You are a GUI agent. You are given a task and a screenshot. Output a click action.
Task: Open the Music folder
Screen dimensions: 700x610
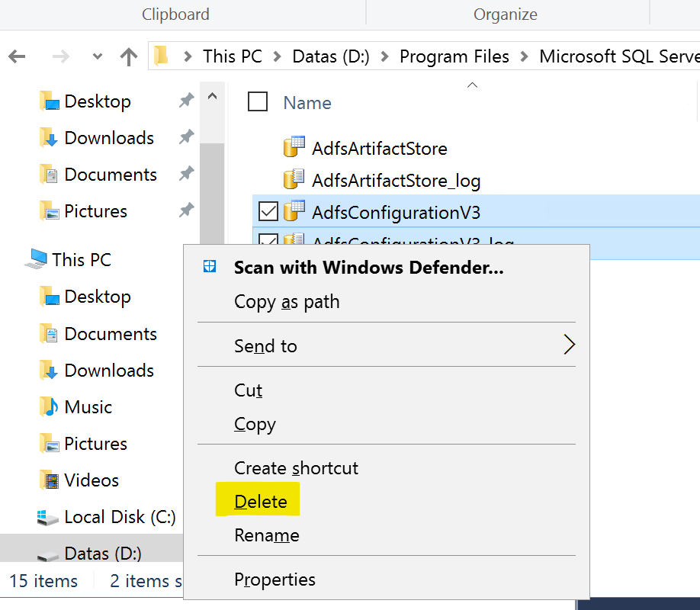88,407
